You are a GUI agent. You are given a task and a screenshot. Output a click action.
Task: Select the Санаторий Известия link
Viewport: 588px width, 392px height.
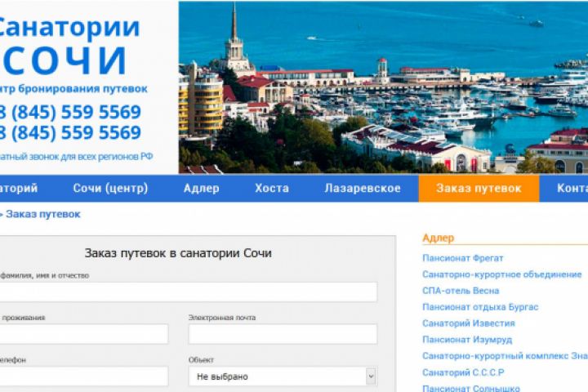coord(469,323)
